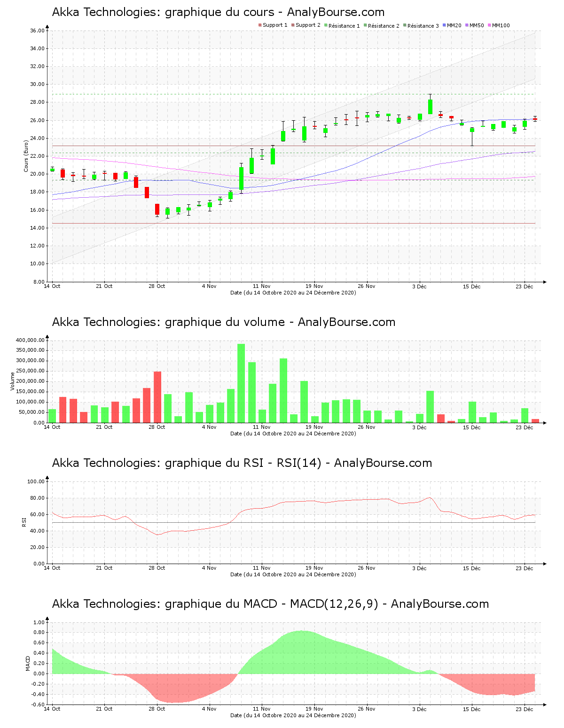This screenshot has width=564, height=728.
Task: Select the Résistance 3 legend label
Action: [423, 25]
